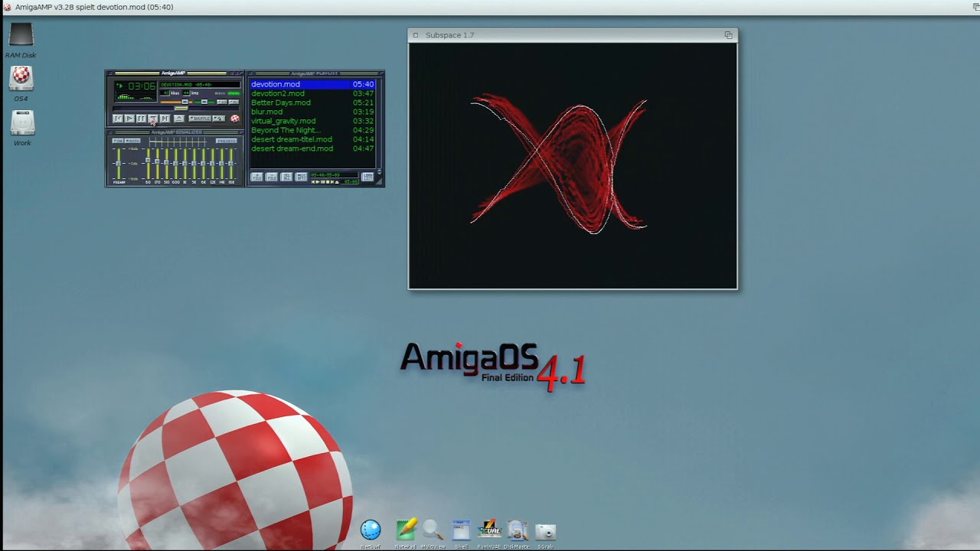980x551 pixels.
Task: Click the Subspace visualization canvas
Action: click(573, 165)
